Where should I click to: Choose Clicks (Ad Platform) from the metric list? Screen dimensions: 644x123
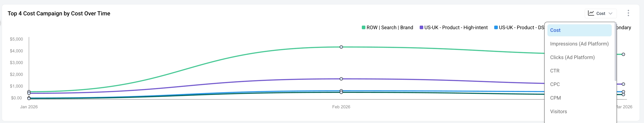[572, 57]
